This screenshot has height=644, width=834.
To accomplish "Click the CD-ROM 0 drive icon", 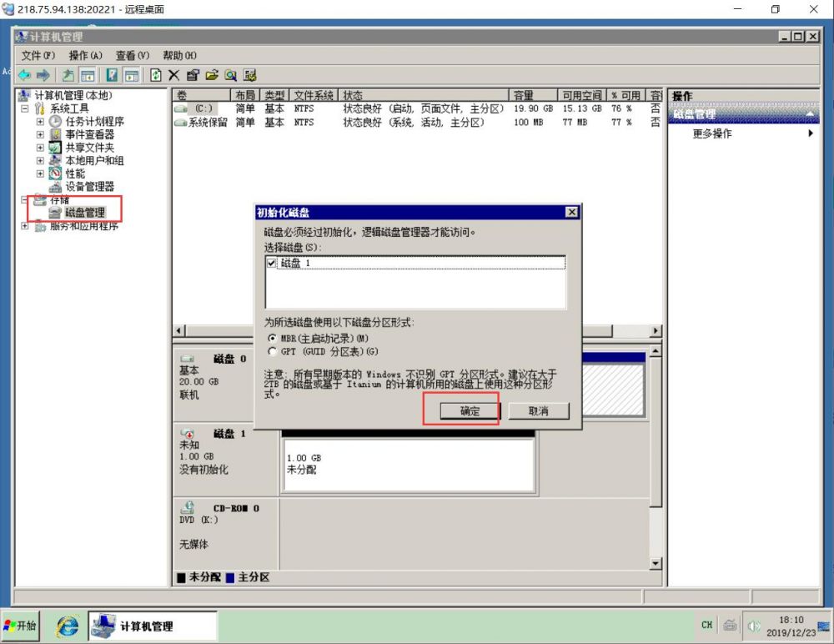I will tap(187, 508).
